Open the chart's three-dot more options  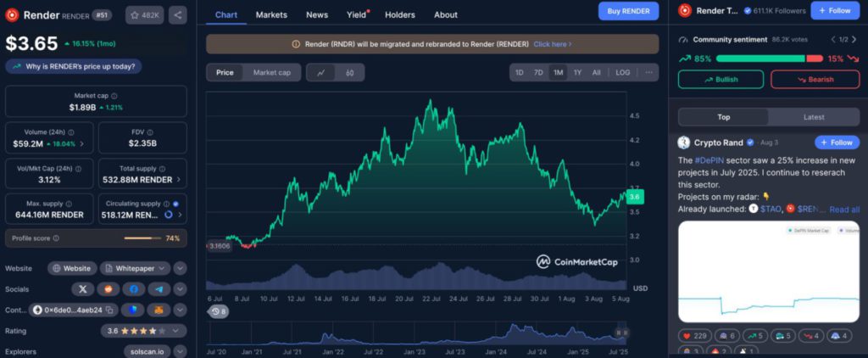click(x=649, y=72)
